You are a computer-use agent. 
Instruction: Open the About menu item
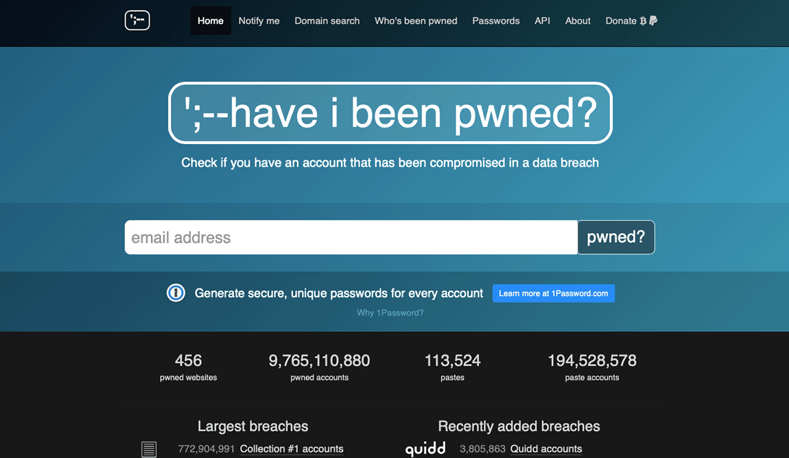[x=577, y=21]
